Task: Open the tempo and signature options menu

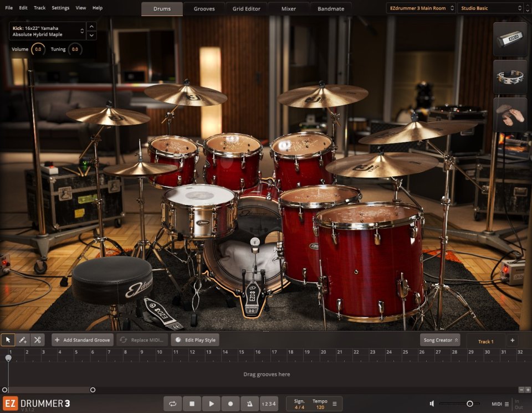Action: pos(335,404)
